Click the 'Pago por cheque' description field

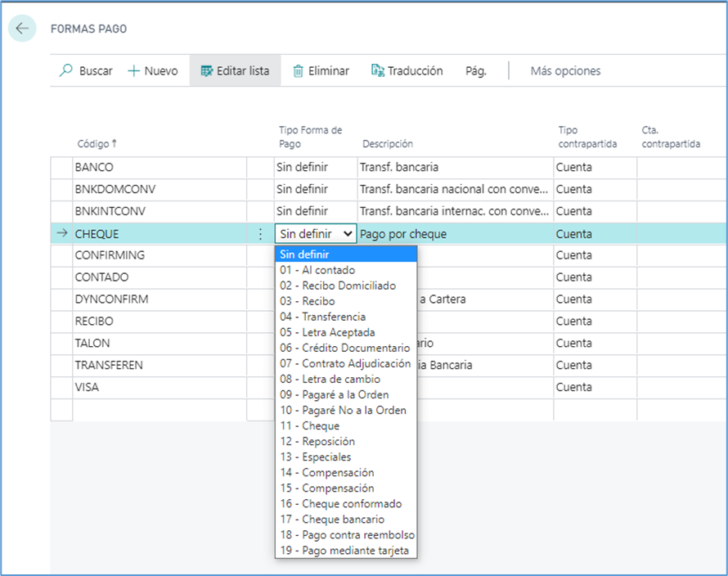(454, 234)
